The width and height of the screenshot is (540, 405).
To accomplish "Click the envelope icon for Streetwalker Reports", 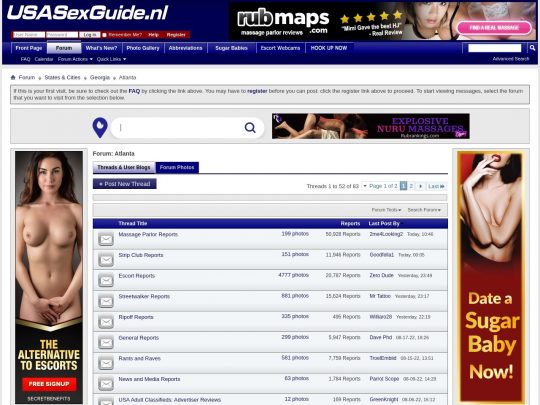I will tap(106, 301).
